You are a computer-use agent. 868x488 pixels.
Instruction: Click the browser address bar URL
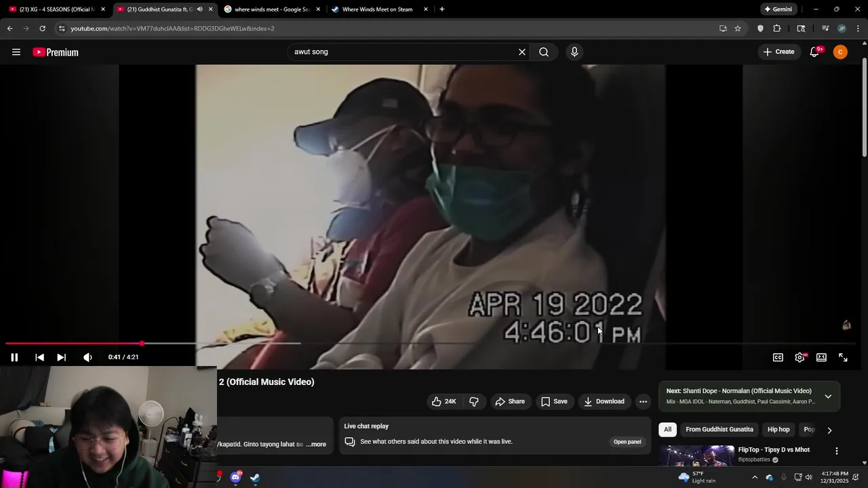click(172, 28)
